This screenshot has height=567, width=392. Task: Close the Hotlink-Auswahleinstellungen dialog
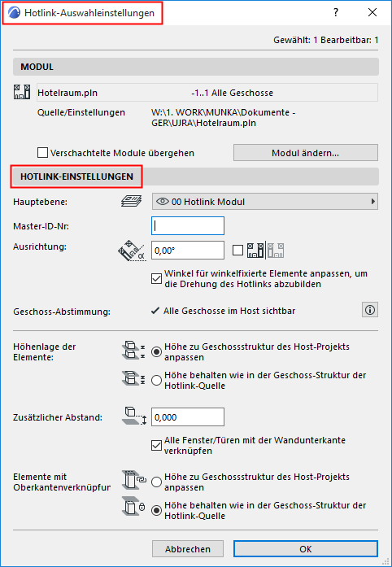(x=372, y=13)
